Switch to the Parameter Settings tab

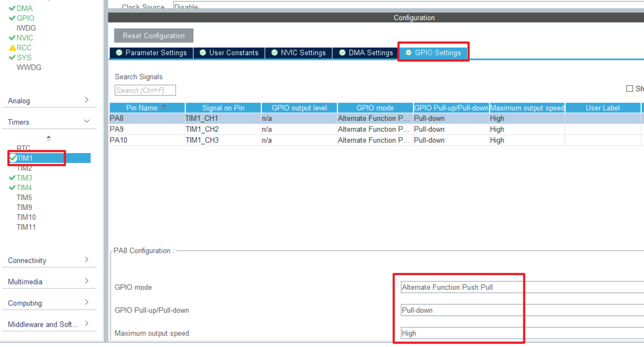[151, 53]
